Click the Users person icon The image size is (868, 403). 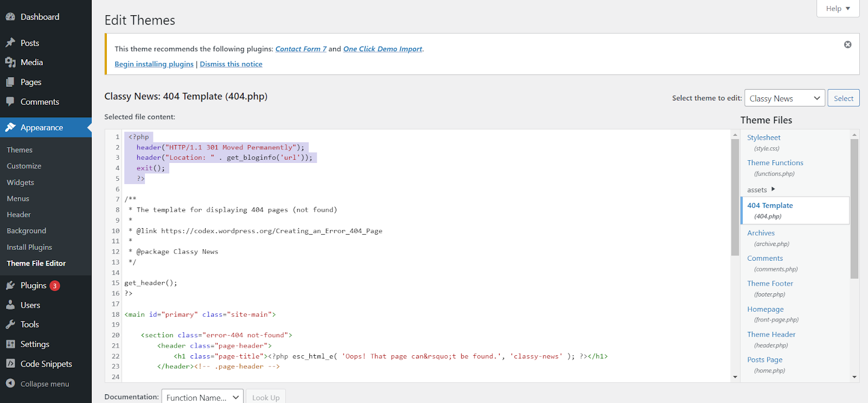tap(10, 305)
